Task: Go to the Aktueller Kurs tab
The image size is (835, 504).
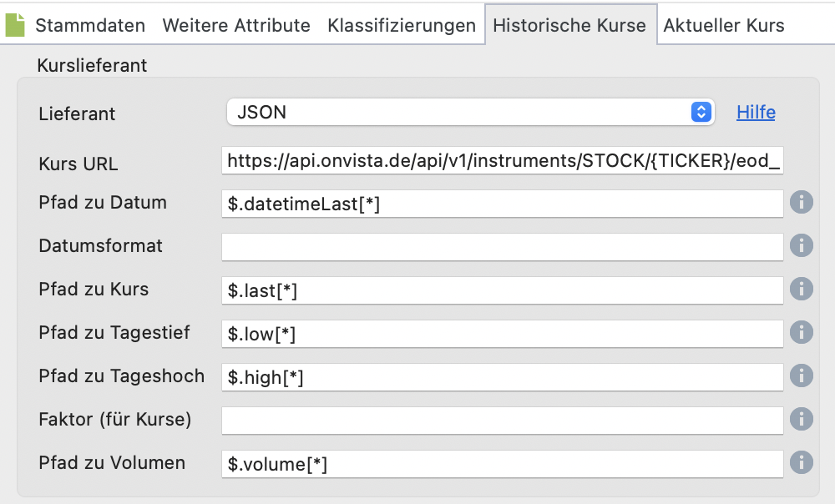Action: tap(724, 25)
